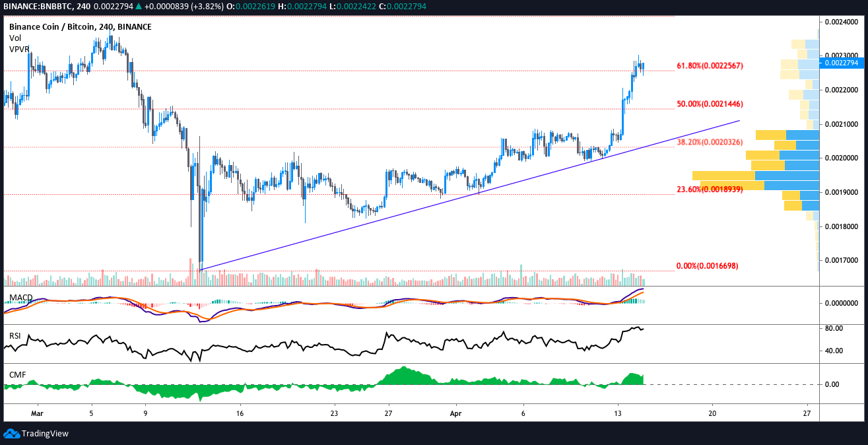Click the 0.0021000 price axis label
The image size is (868, 445).
[842, 124]
